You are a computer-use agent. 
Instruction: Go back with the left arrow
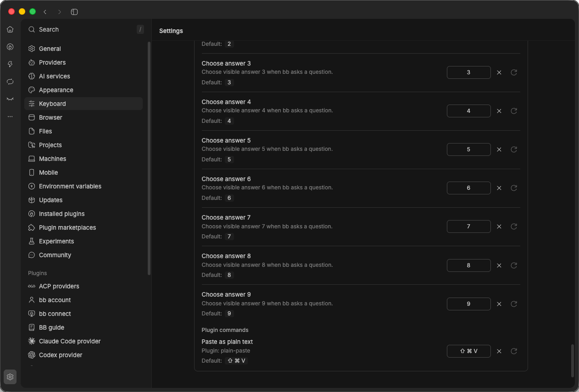[x=45, y=12]
